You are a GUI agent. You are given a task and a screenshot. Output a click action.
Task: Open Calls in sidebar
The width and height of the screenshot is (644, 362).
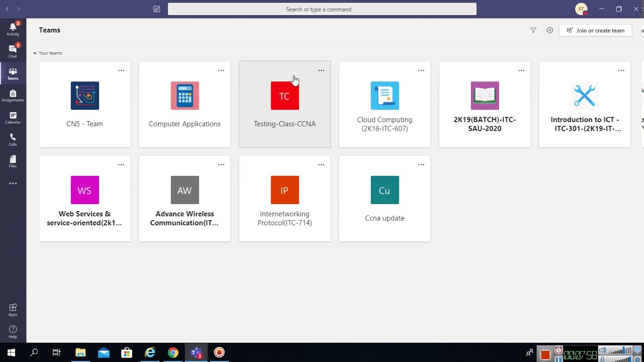click(x=13, y=140)
